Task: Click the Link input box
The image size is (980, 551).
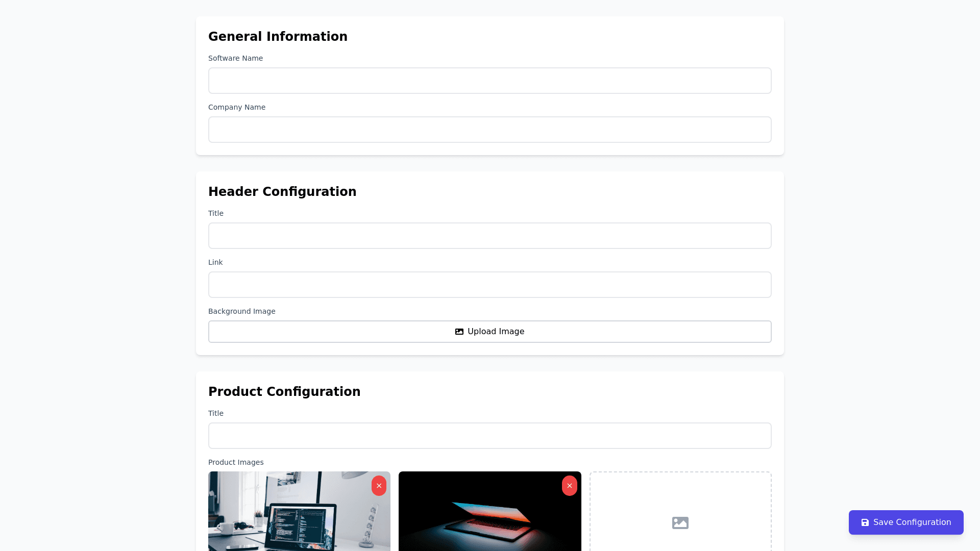Action: [489, 285]
